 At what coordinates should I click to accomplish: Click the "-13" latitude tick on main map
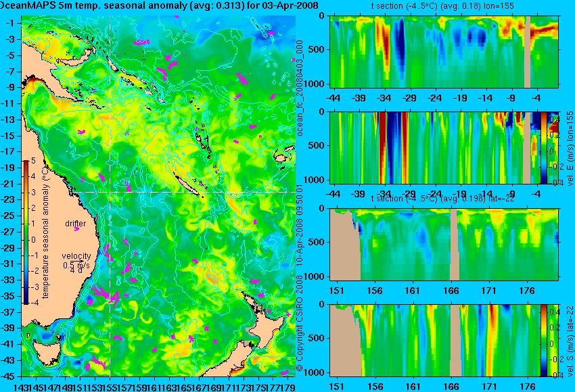[8, 120]
